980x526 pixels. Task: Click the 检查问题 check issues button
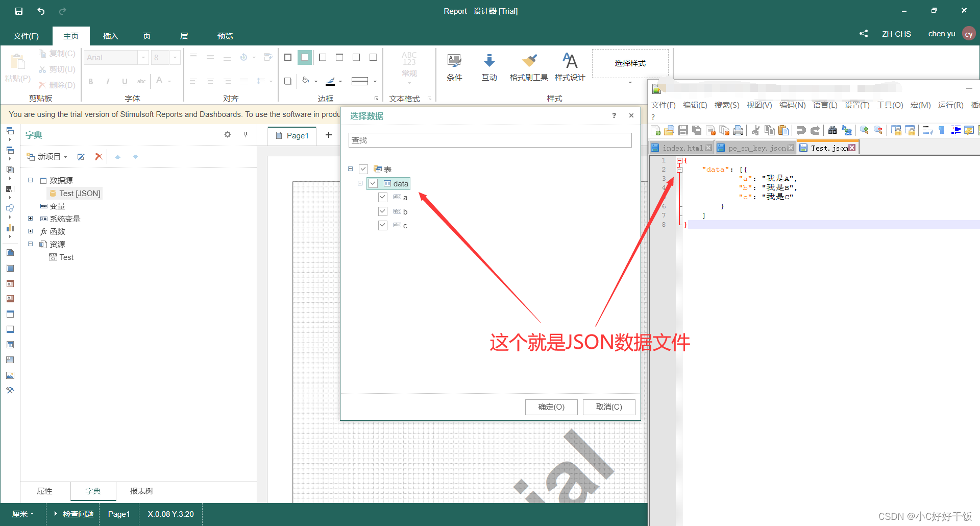tap(73, 514)
